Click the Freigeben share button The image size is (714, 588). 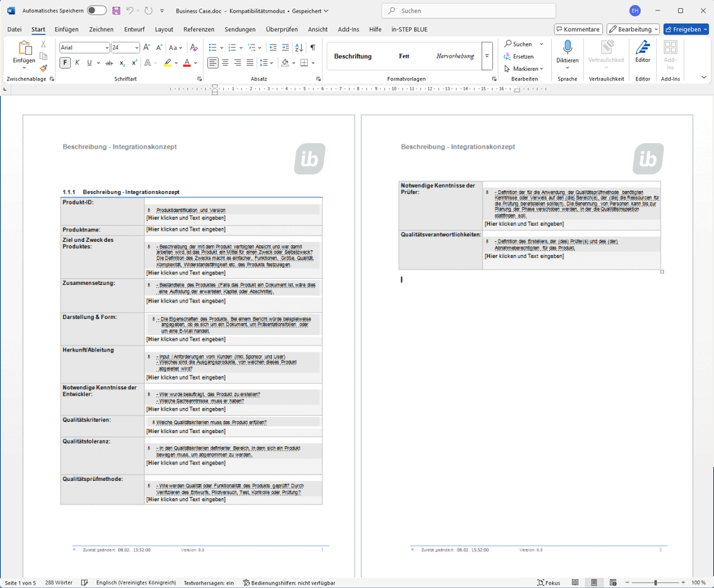pyautogui.click(x=685, y=29)
